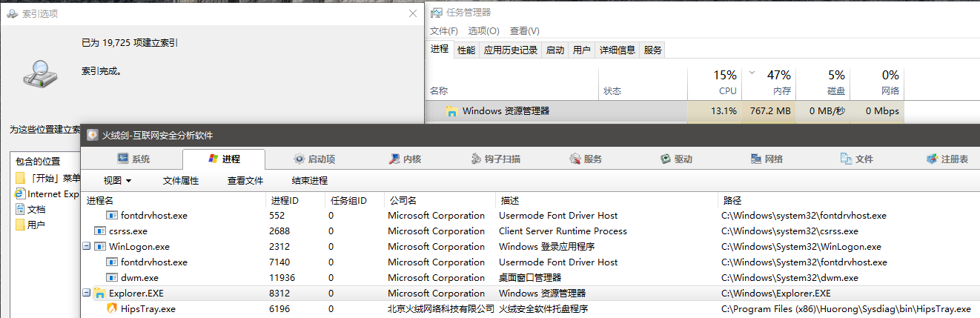Viewport: 980px width, 318px height.
Task: Sort Task Manager by 内存 column
Action: tap(769, 82)
